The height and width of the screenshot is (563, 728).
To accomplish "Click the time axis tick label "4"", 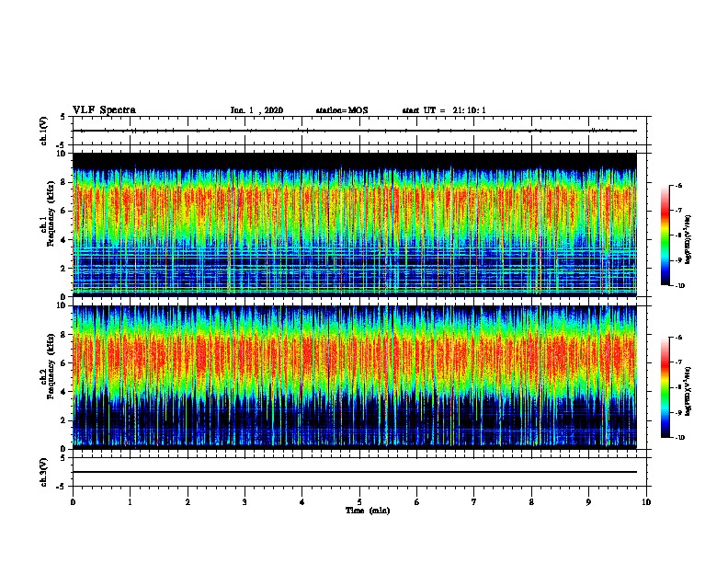I will click(302, 502).
